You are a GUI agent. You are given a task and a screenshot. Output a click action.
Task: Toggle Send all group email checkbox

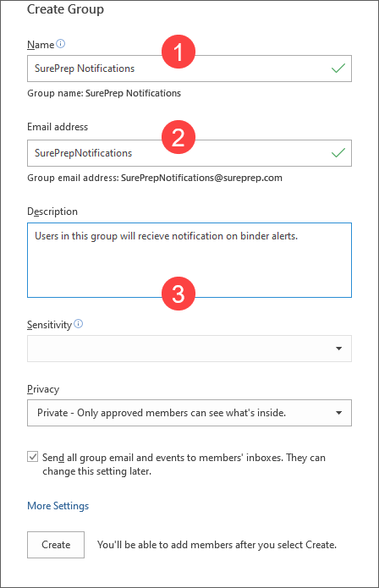point(33,457)
